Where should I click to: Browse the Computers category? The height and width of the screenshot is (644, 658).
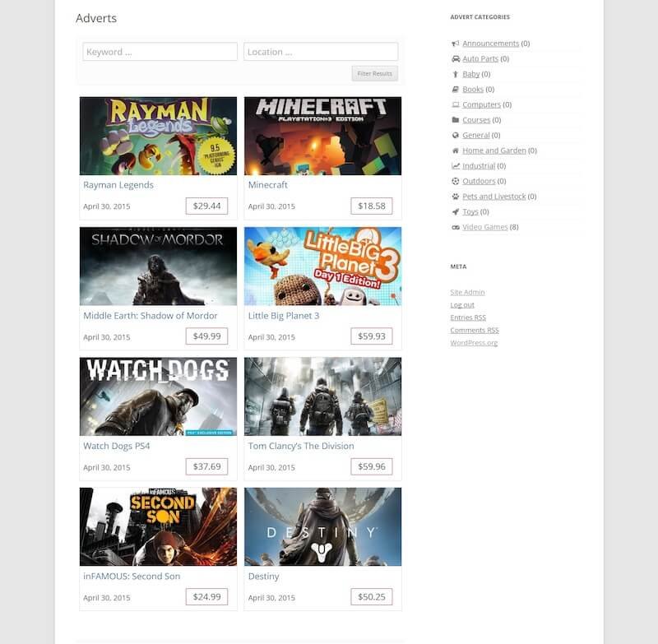pos(481,104)
